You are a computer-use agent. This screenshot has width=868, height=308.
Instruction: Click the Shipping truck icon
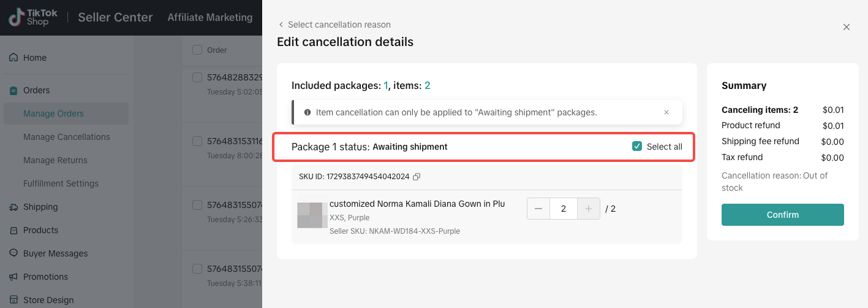click(13, 207)
